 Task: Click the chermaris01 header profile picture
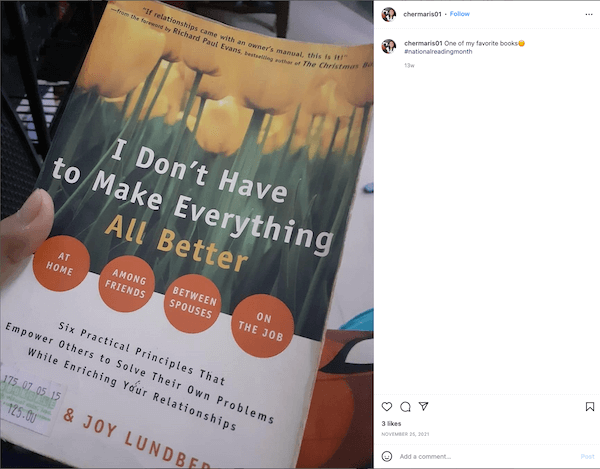[x=389, y=15]
